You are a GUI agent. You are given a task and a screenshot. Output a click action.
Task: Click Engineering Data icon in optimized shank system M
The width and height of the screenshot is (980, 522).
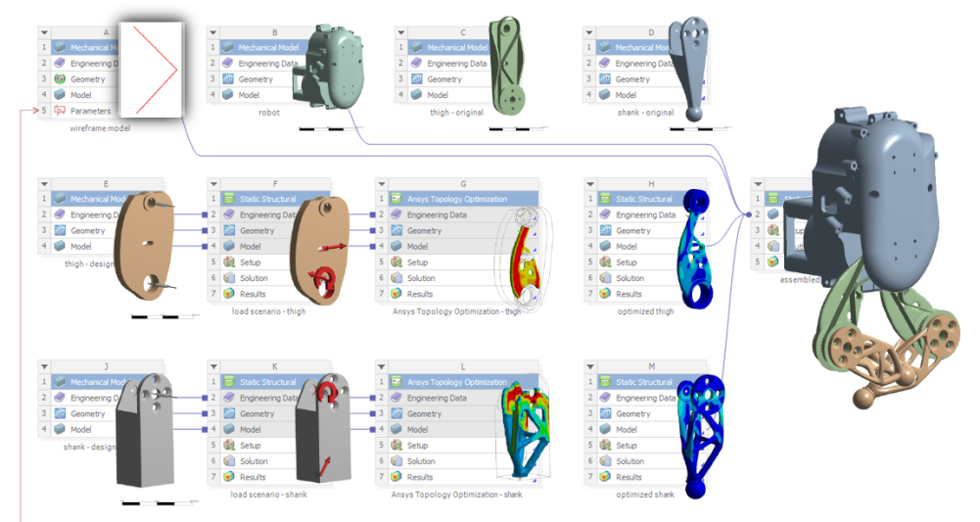pos(604,398)
